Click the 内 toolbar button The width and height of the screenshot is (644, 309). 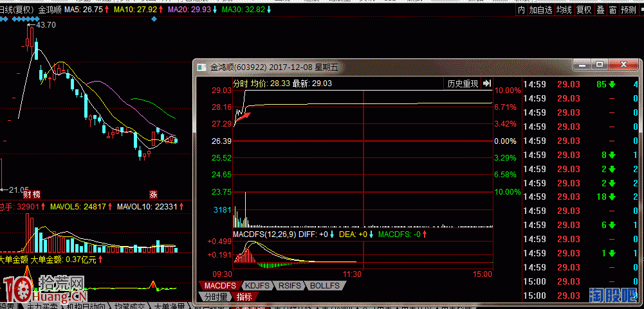[521, 10]
